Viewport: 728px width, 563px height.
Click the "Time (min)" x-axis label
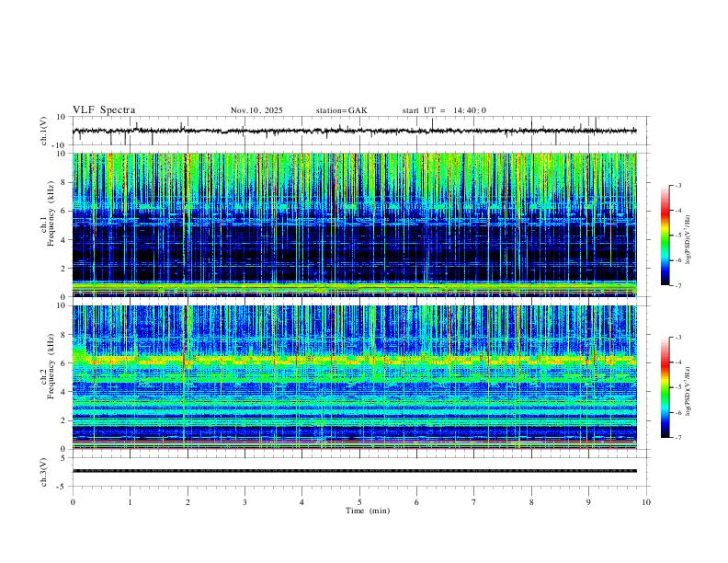368,511
